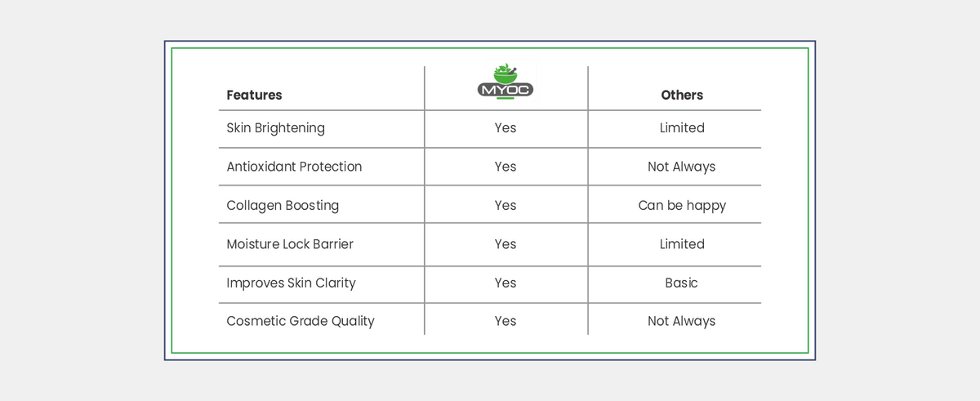Image resolution: width=980 pixels, height=401 pixels.
Task: Click the Cosmetic Grade Quality label
Action: click(300, 321)
